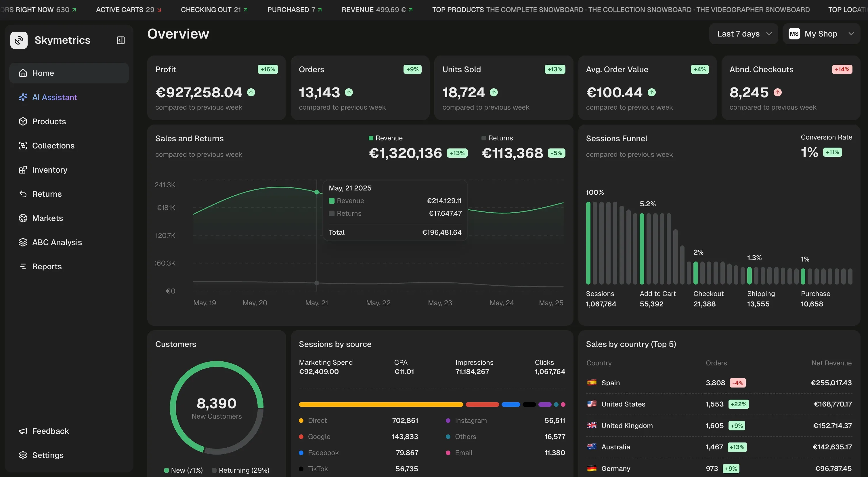The width and height of the screenshot is (868, 477).
Task: Click the ABC Analysis layers icon
Action: (x=23, y=242)
